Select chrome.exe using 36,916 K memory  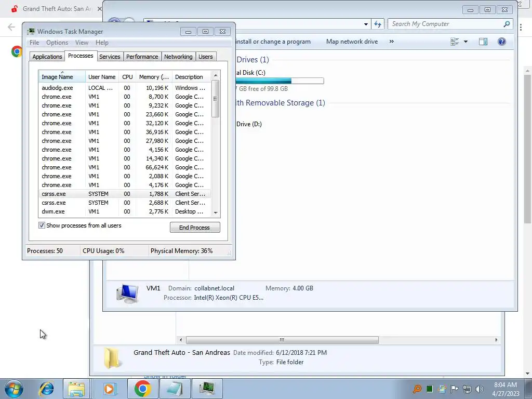coord(124,132)
